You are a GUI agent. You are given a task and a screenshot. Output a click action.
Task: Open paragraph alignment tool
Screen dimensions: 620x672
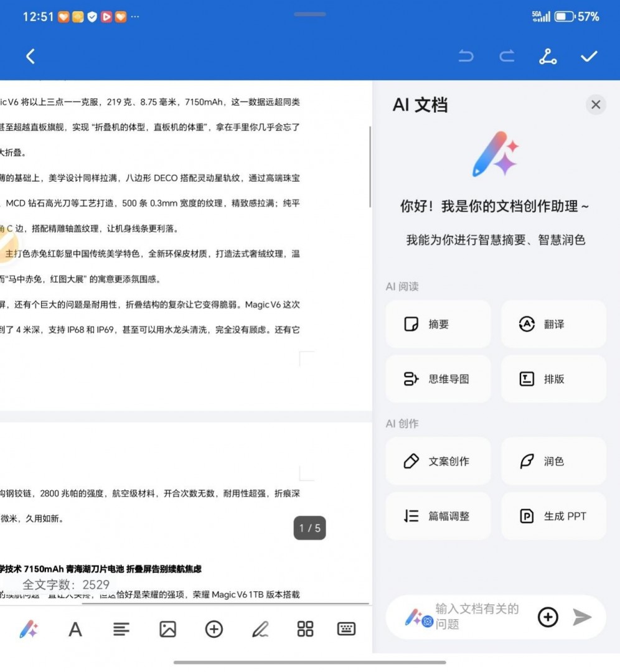pos(121,629)
